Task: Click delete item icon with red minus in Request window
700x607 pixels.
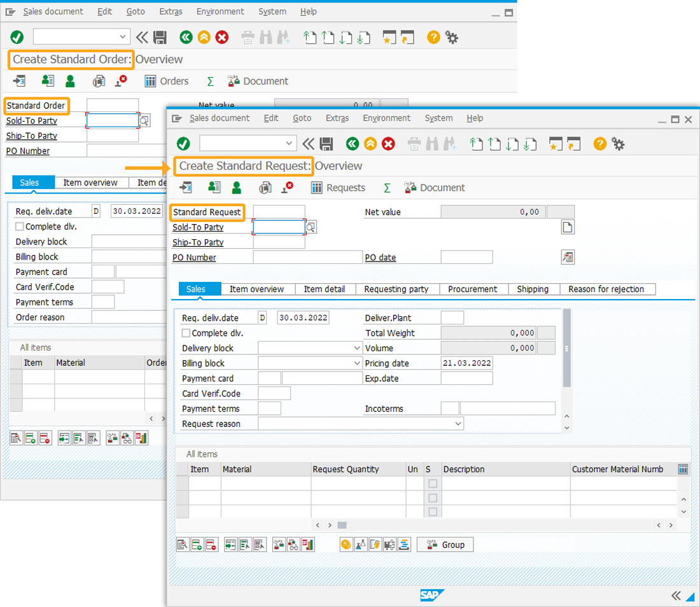Action: (x=211, y=545)
